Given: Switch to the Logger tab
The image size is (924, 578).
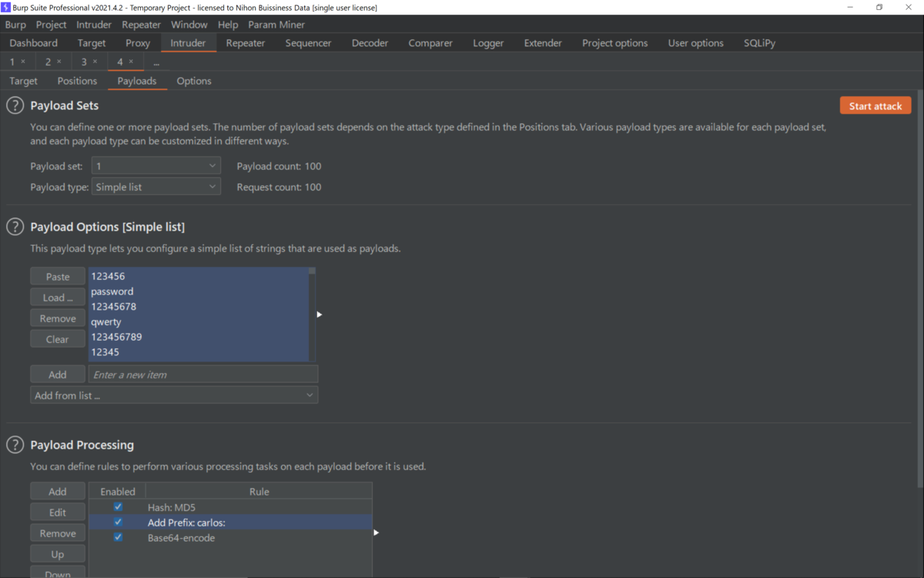Looking at the screenshot, I should [x=488, y=43].
